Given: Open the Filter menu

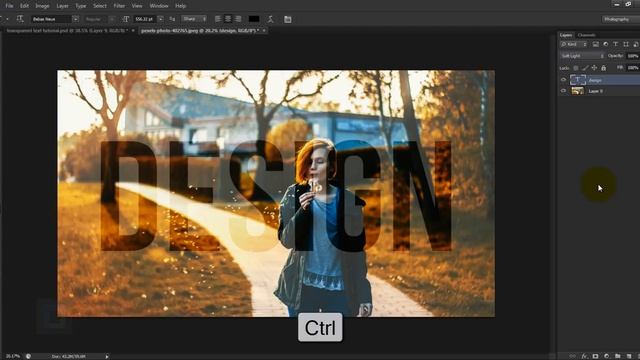Looking at the screenshot, I should point(119,6).
